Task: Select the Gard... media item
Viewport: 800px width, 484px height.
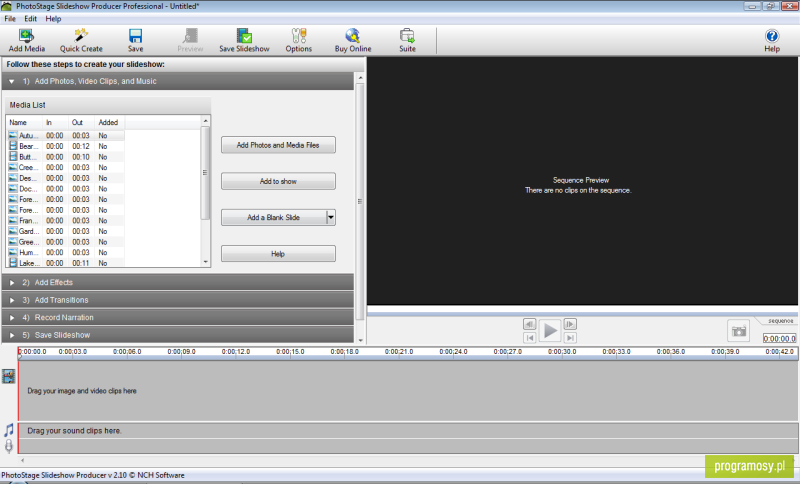Action: (65, 232)
